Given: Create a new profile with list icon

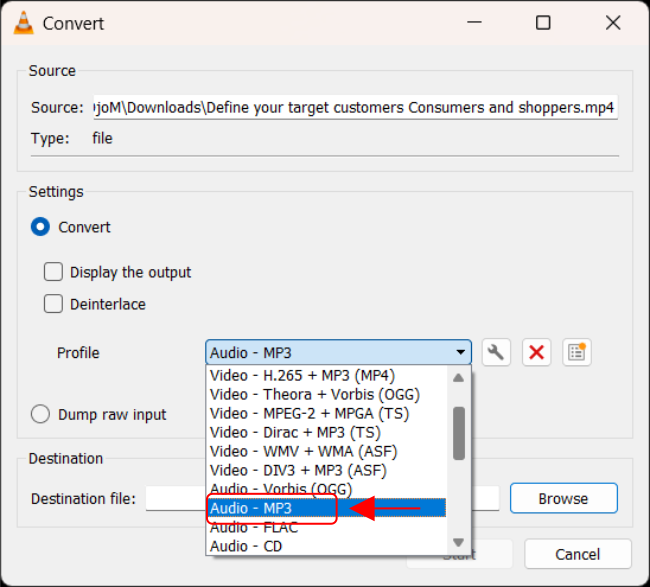Looking at the screenshot, I should click(577, 352).
